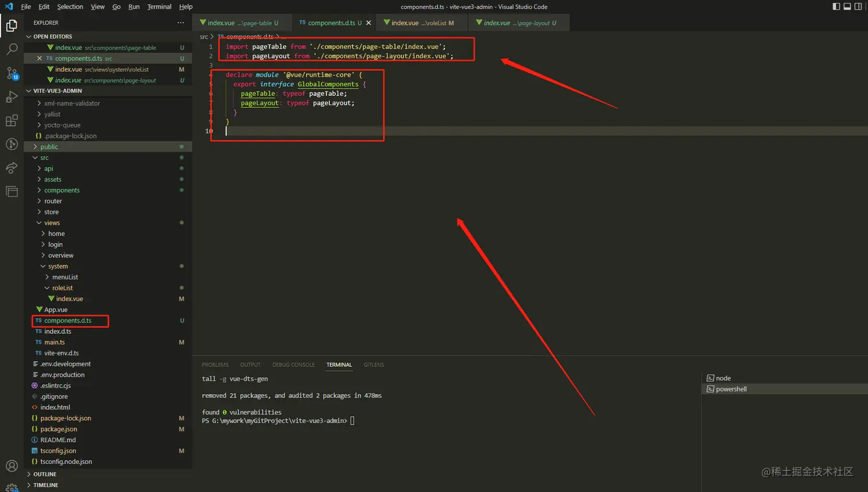Open Manage gear icon at bottom
This screenshot has width=868, height=492.
click(x=11, y=487)
